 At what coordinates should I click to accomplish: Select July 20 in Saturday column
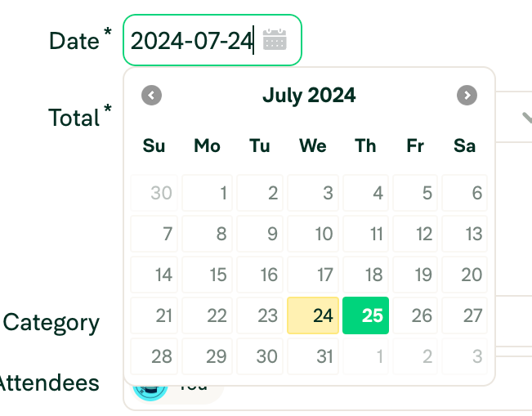[x=464, y=275]
